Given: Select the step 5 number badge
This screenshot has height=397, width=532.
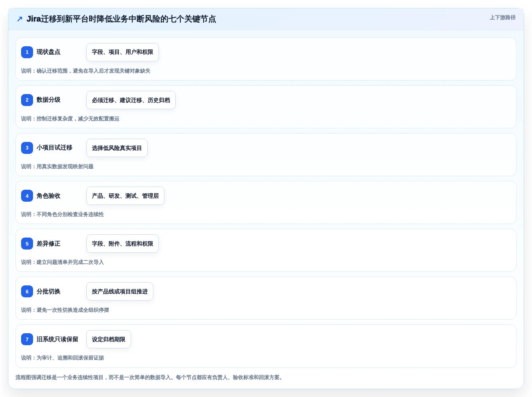Looking at the screenshot, I should pos(27,244).
